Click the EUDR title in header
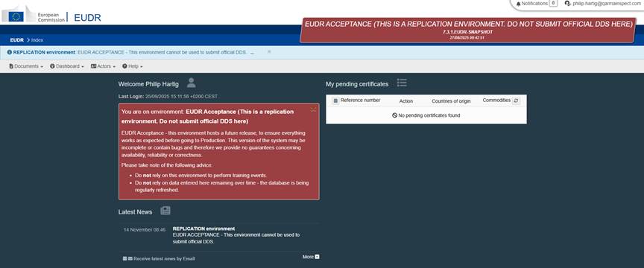The width and height of the screenshot is (644, 268). [87, 18]
